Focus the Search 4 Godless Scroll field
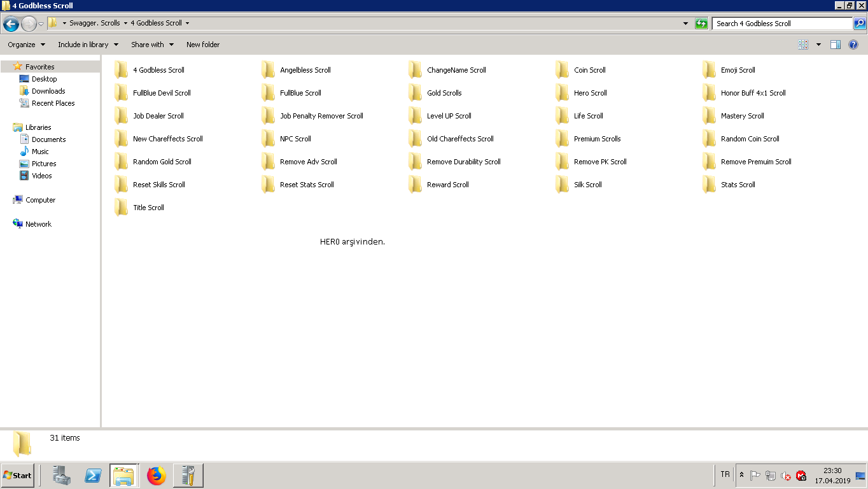868x489 pixels. (x=783, y=24)
